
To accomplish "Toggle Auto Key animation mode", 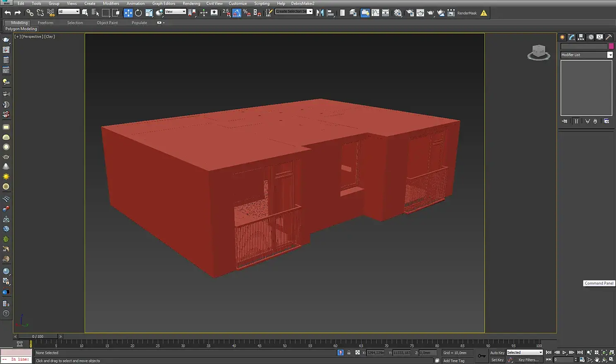I will (x=497, y=353).
